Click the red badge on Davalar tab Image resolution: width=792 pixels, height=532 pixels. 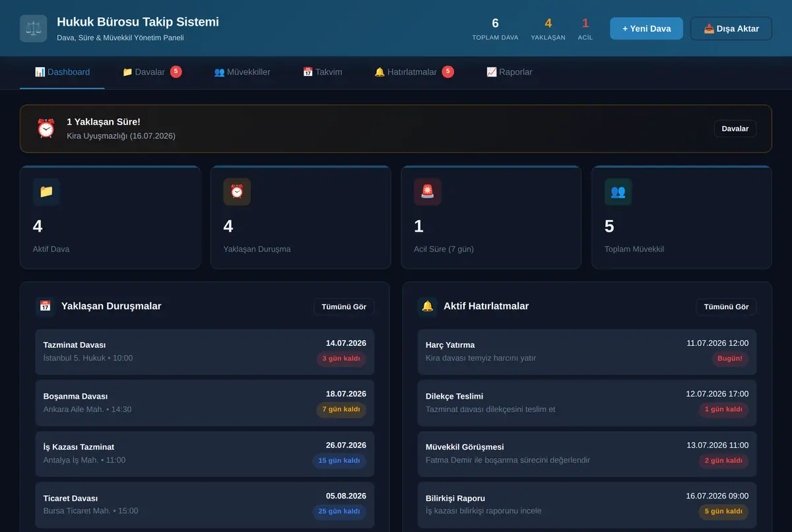pyautogui.click(x=176, y=72)
